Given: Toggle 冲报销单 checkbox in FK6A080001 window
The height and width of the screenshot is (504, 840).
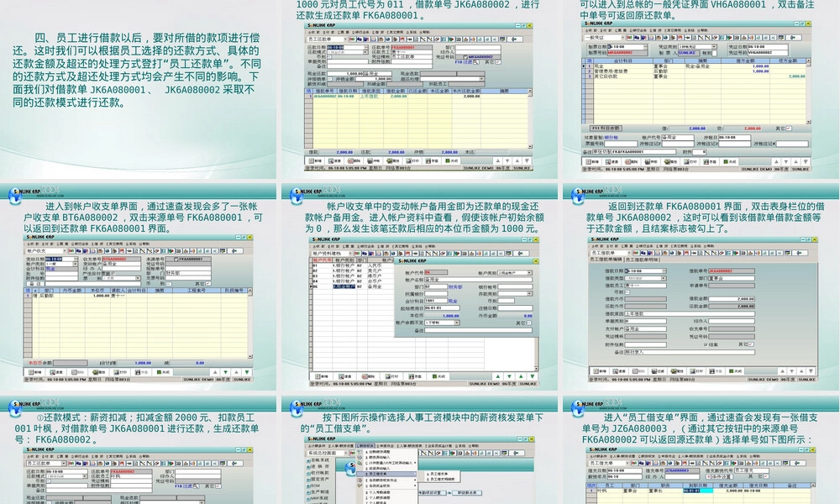Looking at the screenshot, I should click(x=329, y=79).
